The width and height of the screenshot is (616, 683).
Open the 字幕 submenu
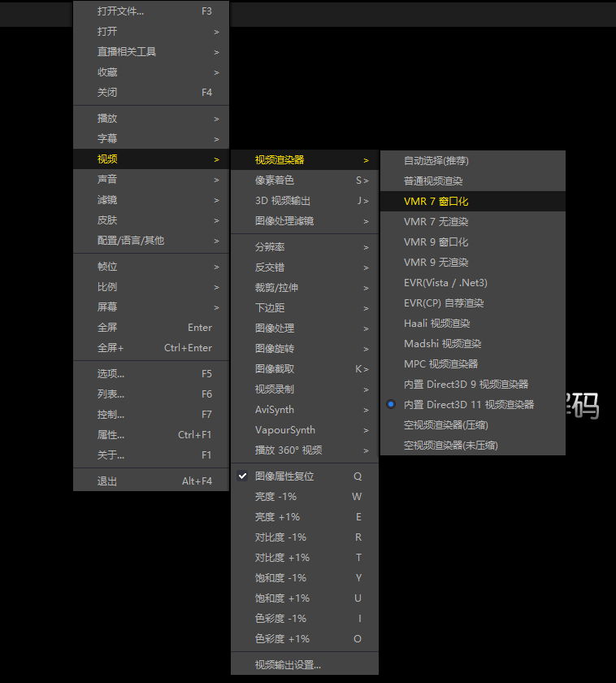[x=107, y=139]
